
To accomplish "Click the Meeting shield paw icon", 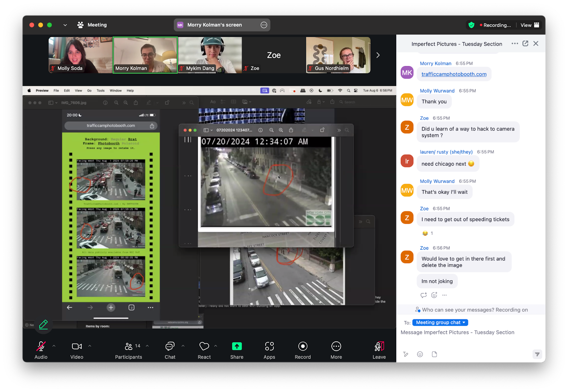I will coord(81,25).
